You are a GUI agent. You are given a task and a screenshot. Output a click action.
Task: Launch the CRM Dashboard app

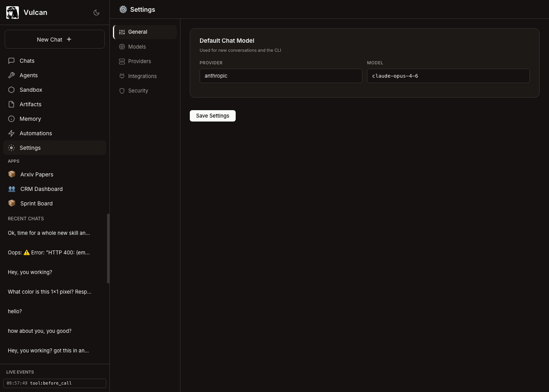41,189
